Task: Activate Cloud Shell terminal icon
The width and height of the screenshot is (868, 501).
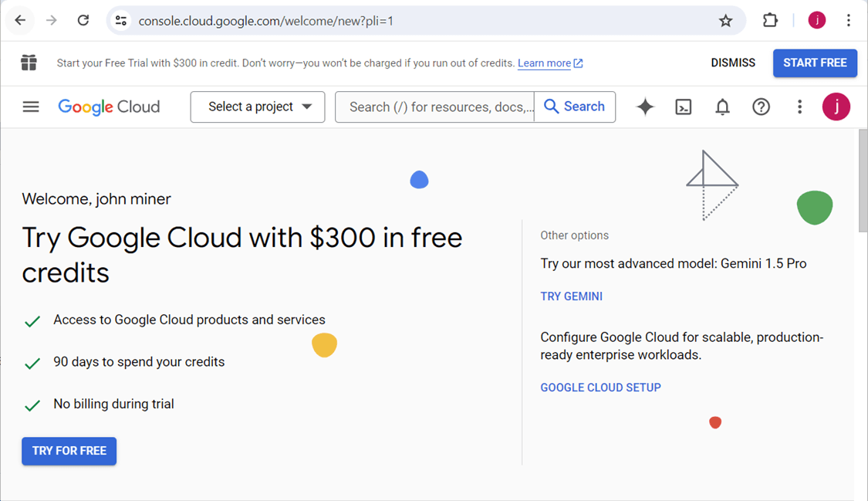Action: pos(684,107)
